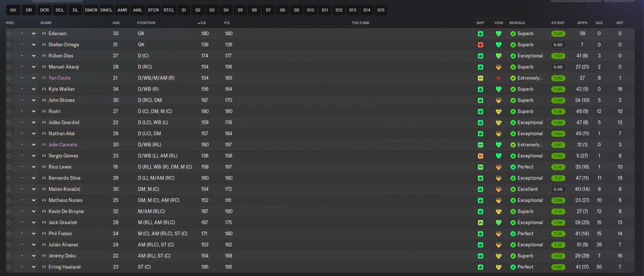Click Ederson's match sharpness icon

(x=480, y=34)
